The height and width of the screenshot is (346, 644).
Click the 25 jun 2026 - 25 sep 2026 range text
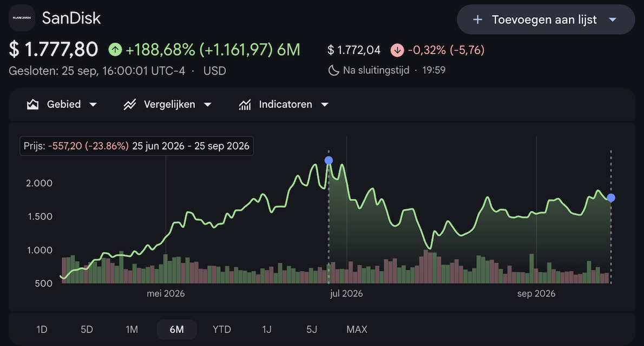190,146
